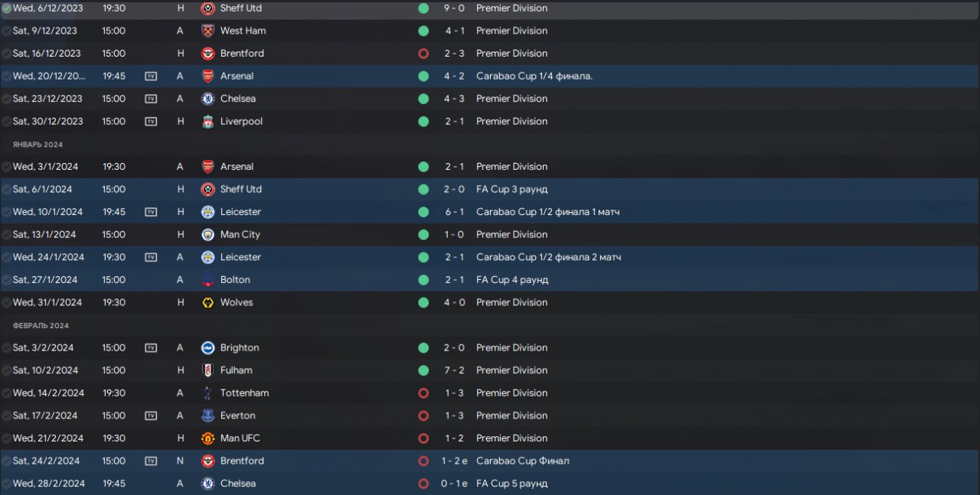
Task: Click the ФЕВРАЛЬ 2024 month header
Action: (41, 325)
